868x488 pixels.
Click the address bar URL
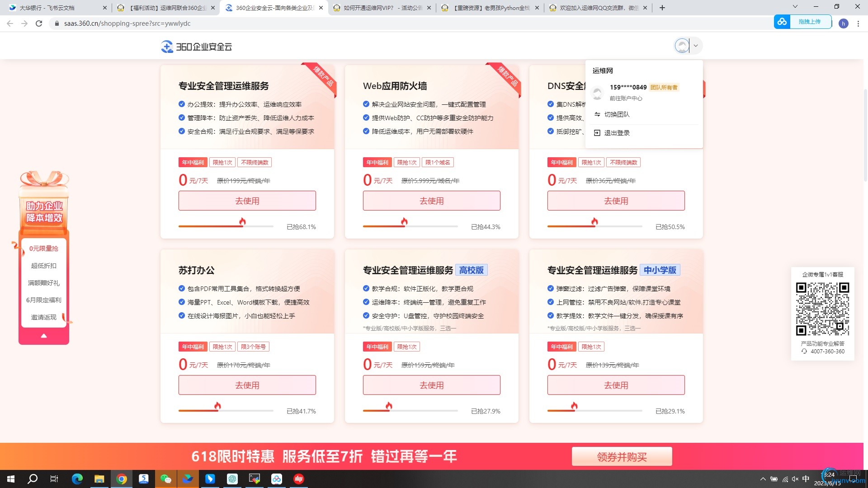tap(127, 23)
